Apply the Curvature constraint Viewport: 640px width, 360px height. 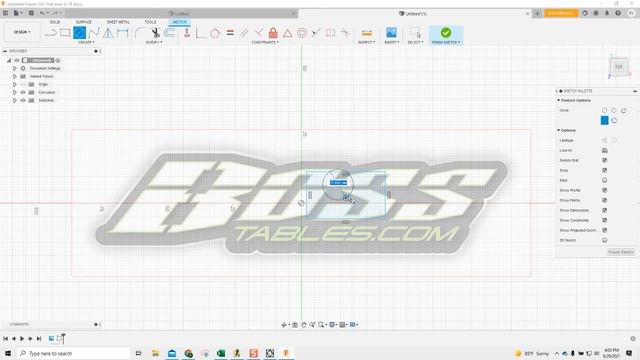[x=345, y=33]
